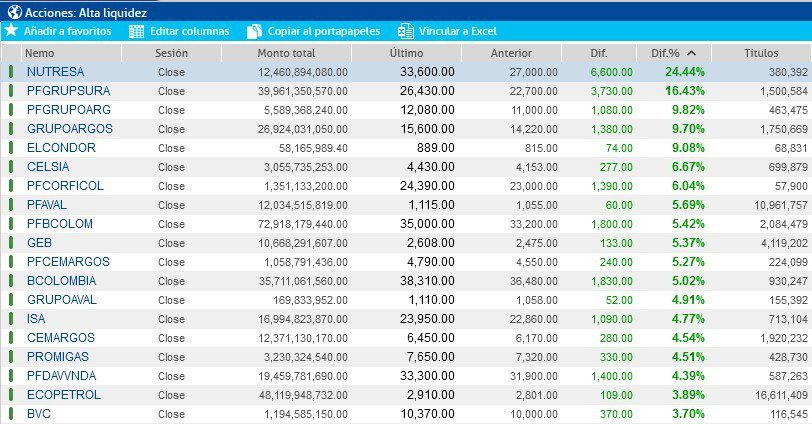Click the 24.44% value for NUTRESA
Screen dimensions: 812x424
pos(685,72)
